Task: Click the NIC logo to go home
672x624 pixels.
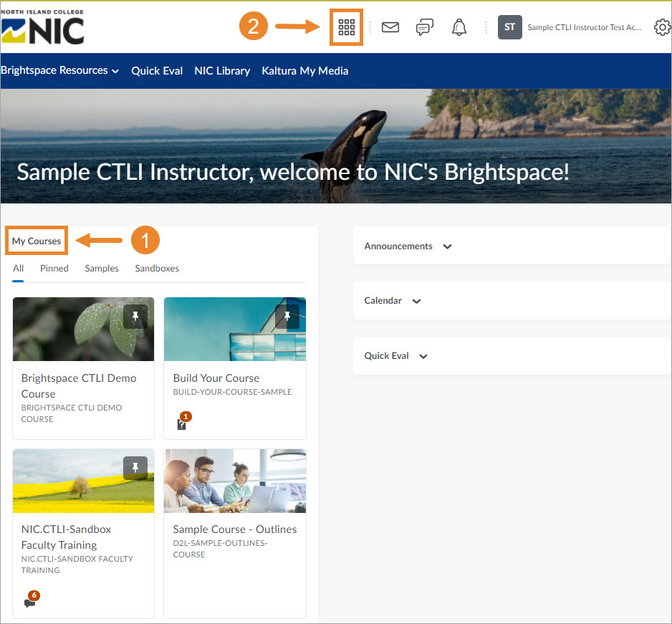Action: [x=43, y=28]
